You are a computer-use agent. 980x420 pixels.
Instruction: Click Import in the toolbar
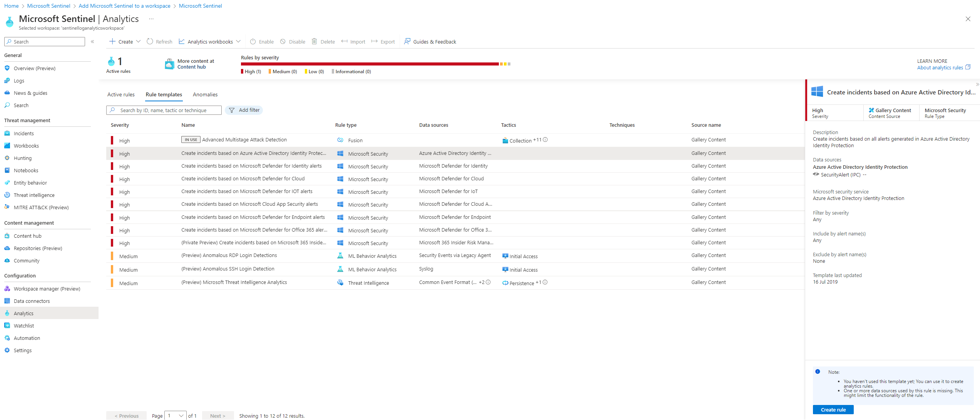tap(353, 42)
